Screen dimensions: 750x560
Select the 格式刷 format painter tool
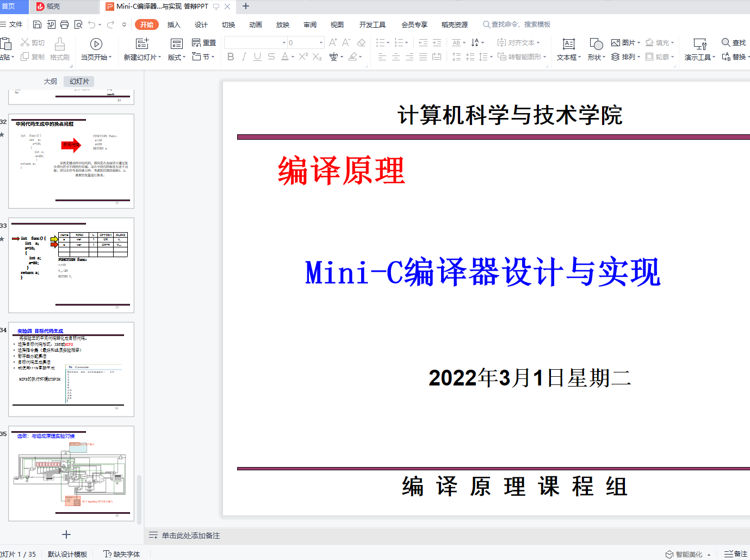[x=60, y=49]
